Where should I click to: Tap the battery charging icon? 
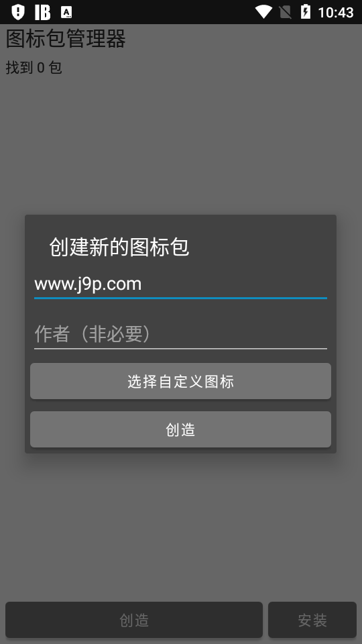(306, 12)
